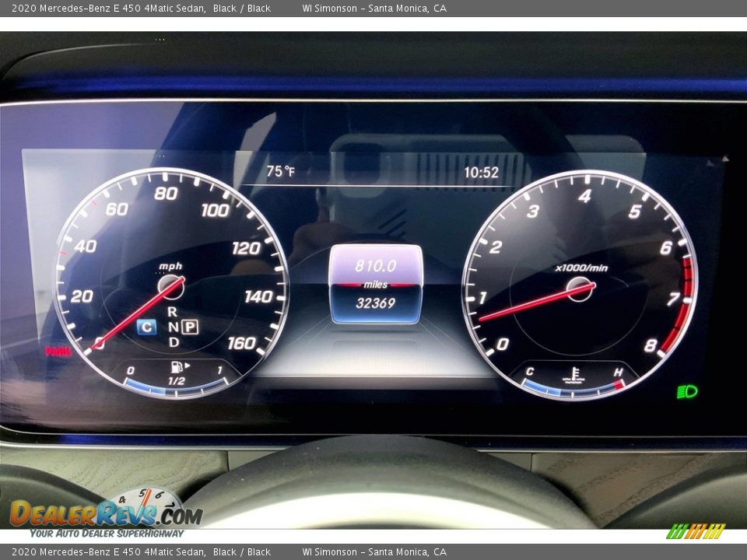Image resolution: width=747 pixels, height=560 pixels.
Task: Click the miles unit label
Action: click(375, 285)
